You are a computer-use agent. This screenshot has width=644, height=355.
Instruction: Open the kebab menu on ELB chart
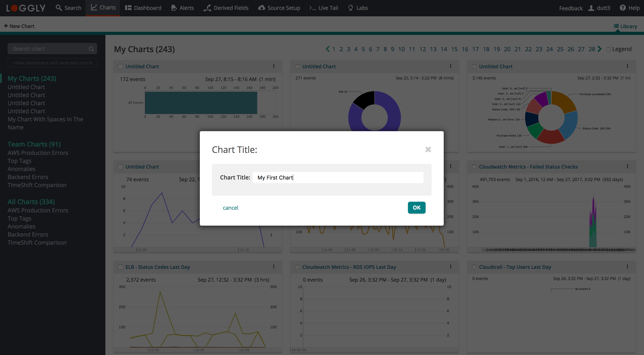[x=274, y=267]
